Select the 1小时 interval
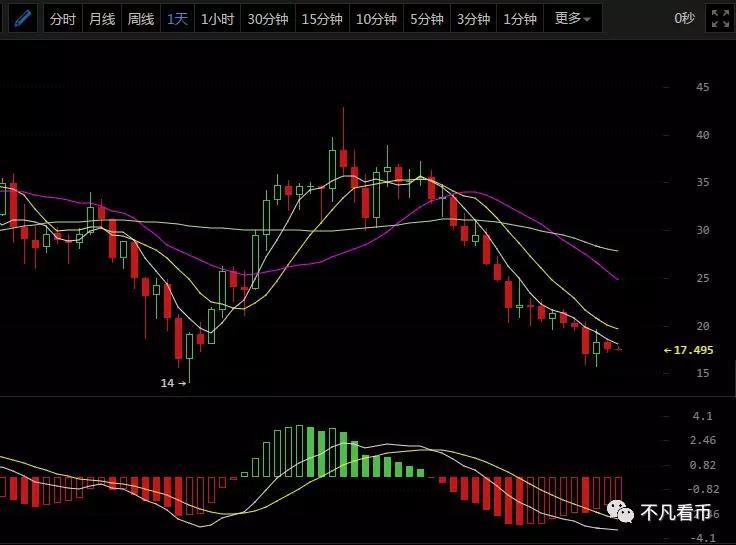The image size is (736, 545). click(217, 19)
